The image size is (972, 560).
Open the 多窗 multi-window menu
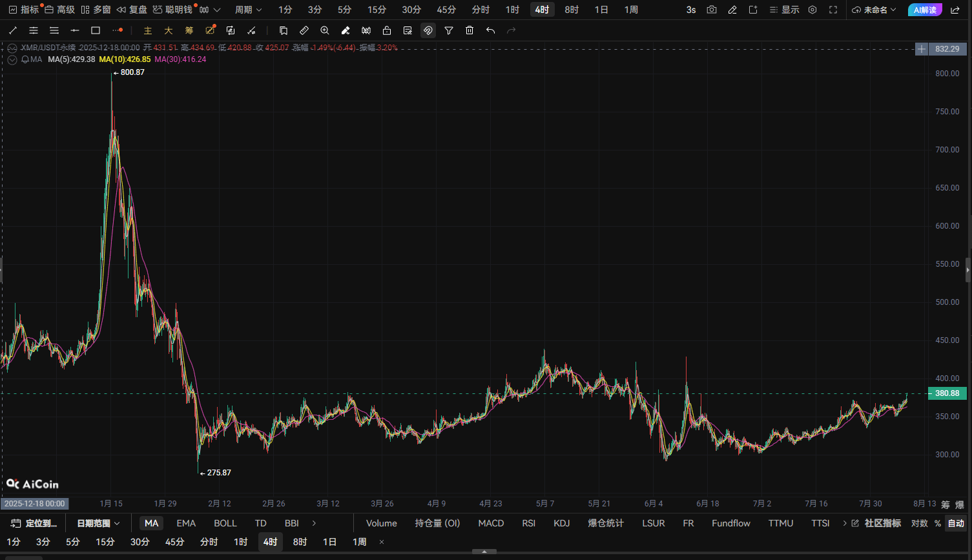point(96,10)
